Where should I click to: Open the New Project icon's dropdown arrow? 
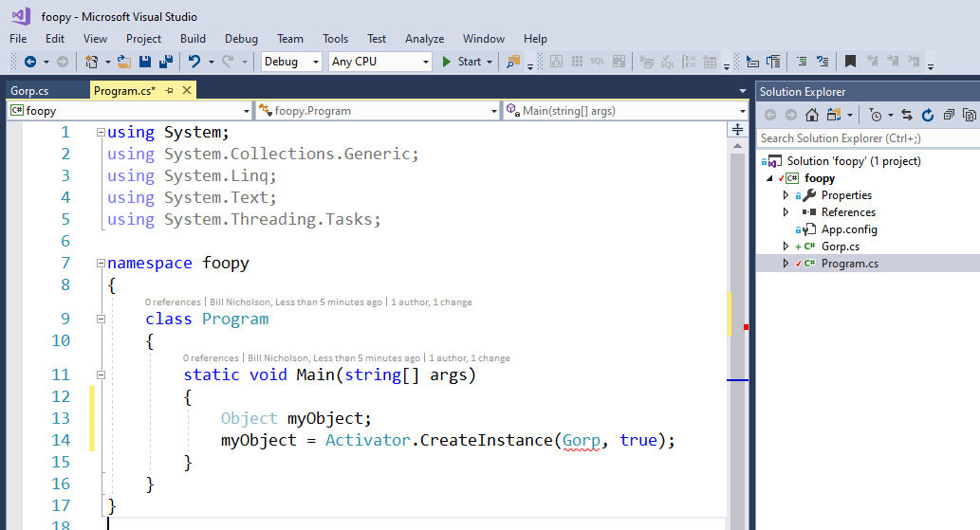pos(107,62)
